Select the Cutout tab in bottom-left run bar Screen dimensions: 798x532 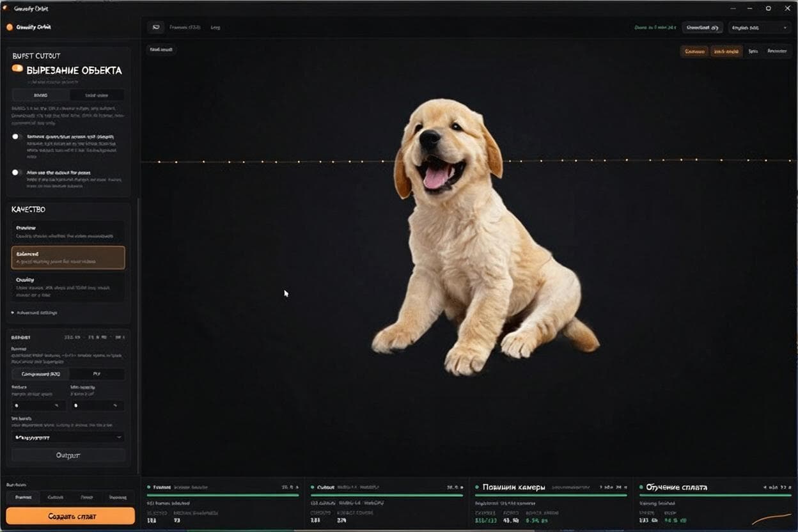pyautogui.click(x=56, y=497)
